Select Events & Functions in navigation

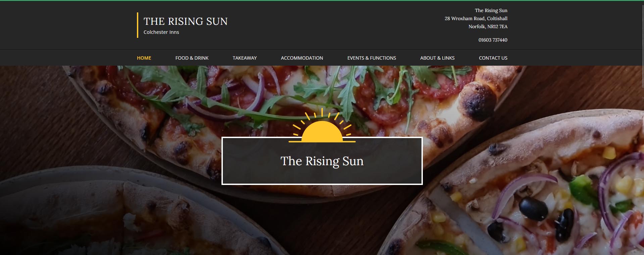[x=371, y=58]
